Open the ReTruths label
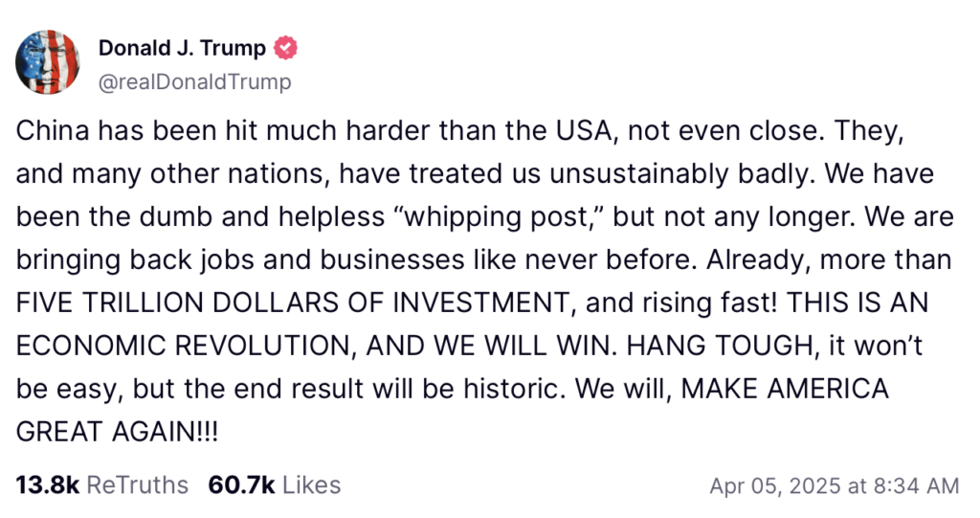980x518 pixels. click(138, 485)
